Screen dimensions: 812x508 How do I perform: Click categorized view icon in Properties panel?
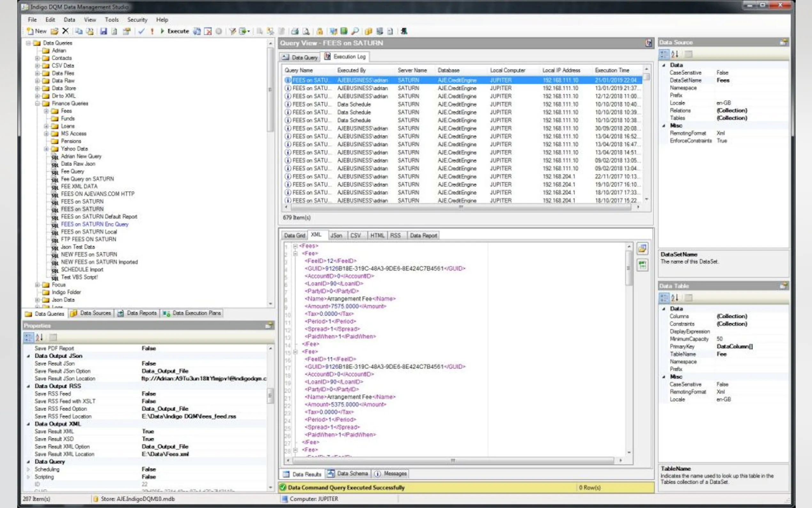coord(28,337)
